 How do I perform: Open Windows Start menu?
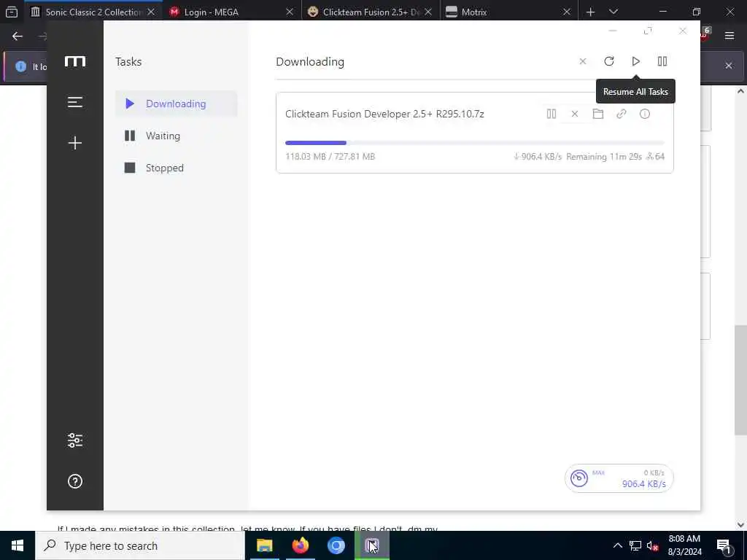coord(18,545)
